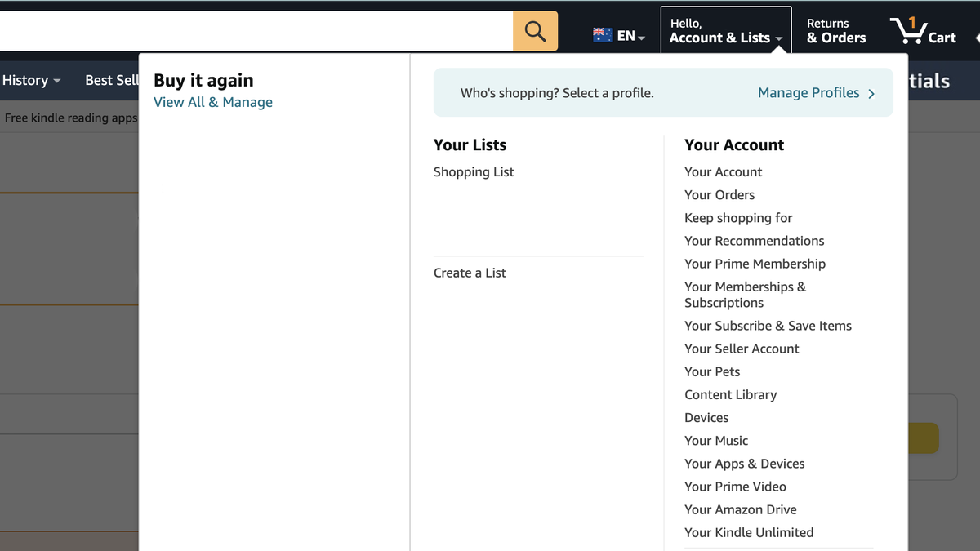The width and height of the screenshot is (980, 551).
Task: Click the Manage Profiles chevron
Action: point(871,93)
